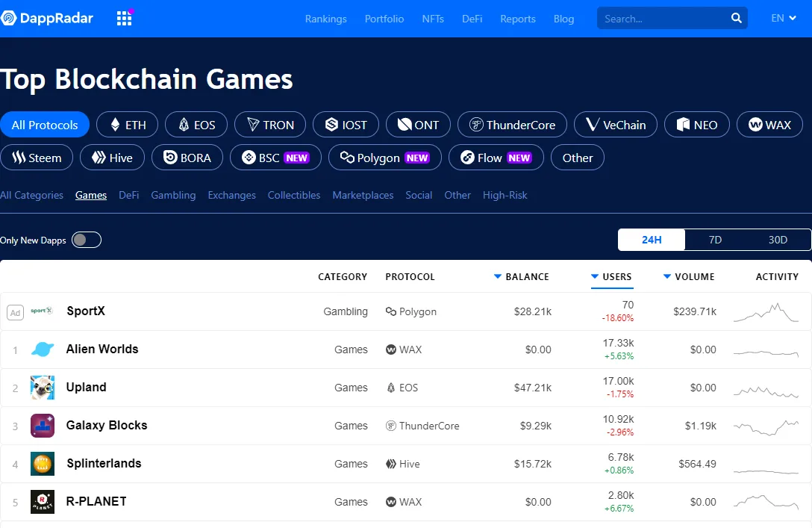Click Polygon protocol icon in SportX row
The width and height of the screenshot is (812, 528).
click(x=391, y=311)
